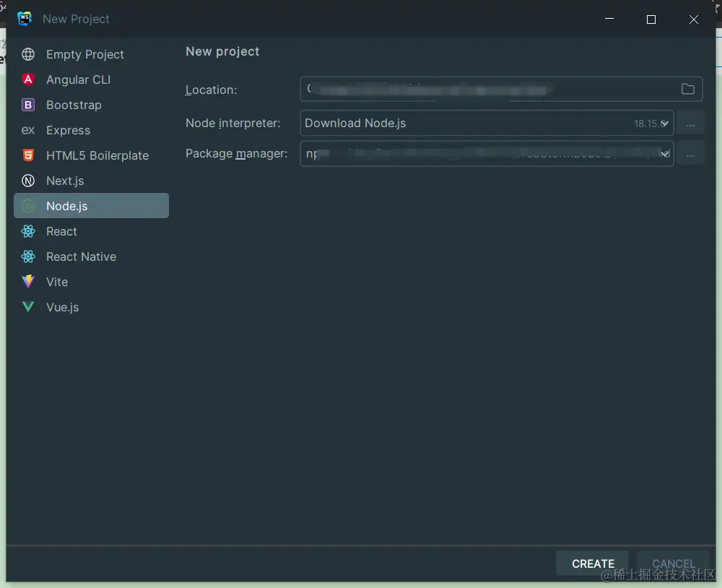Pick the Bootstrap project type
The width and height of the screenshot is (722, 588).
(x=91, y=105)
